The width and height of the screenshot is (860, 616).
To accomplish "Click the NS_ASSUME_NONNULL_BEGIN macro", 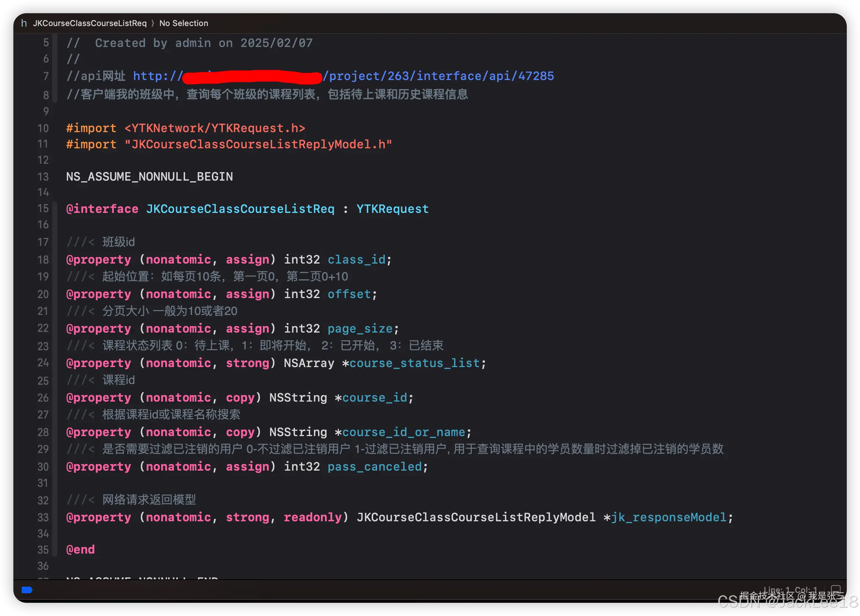I will (x=149, y=177).
